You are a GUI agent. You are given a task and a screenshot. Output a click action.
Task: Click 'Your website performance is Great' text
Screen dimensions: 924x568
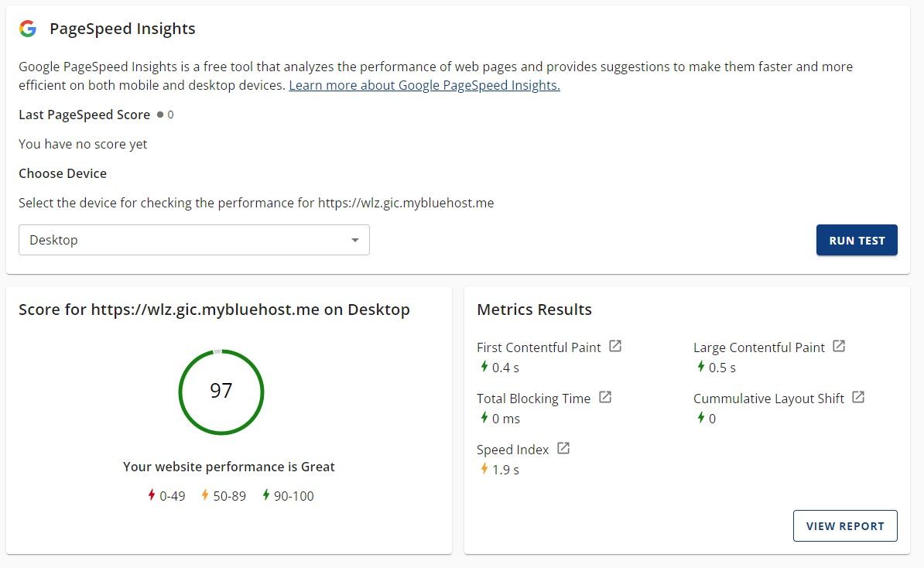228,467
